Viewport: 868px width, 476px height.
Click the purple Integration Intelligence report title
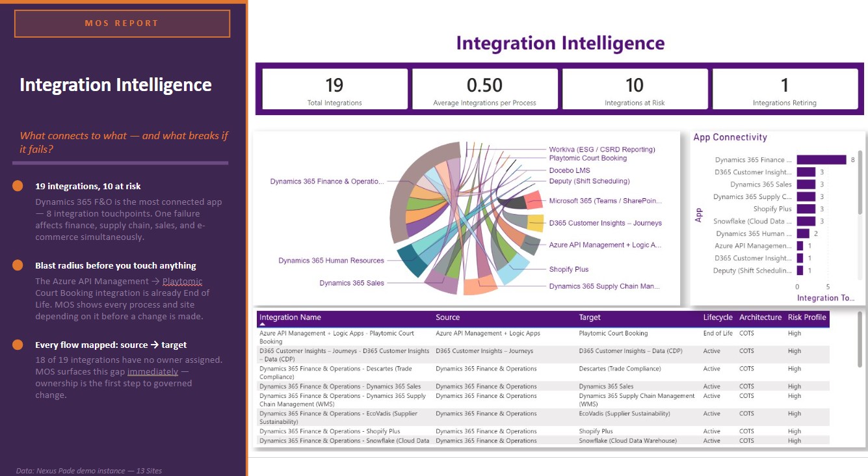560,44
